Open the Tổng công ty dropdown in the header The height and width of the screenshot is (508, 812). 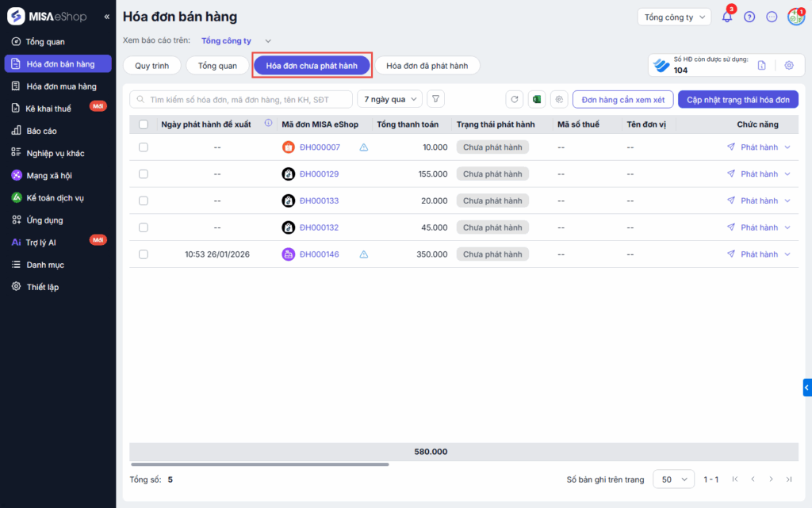(674, 17)
